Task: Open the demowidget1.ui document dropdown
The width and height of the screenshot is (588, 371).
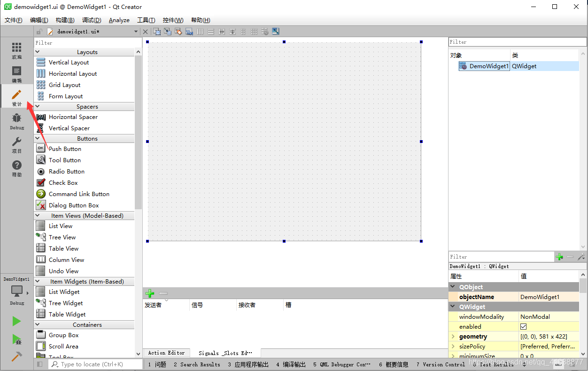Action: (x=136, y=32)
